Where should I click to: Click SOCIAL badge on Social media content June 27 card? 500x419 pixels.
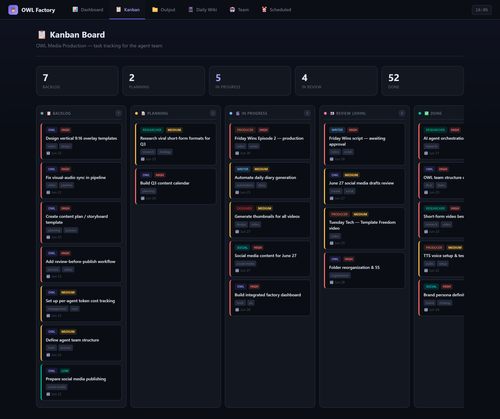pos(242,247)
